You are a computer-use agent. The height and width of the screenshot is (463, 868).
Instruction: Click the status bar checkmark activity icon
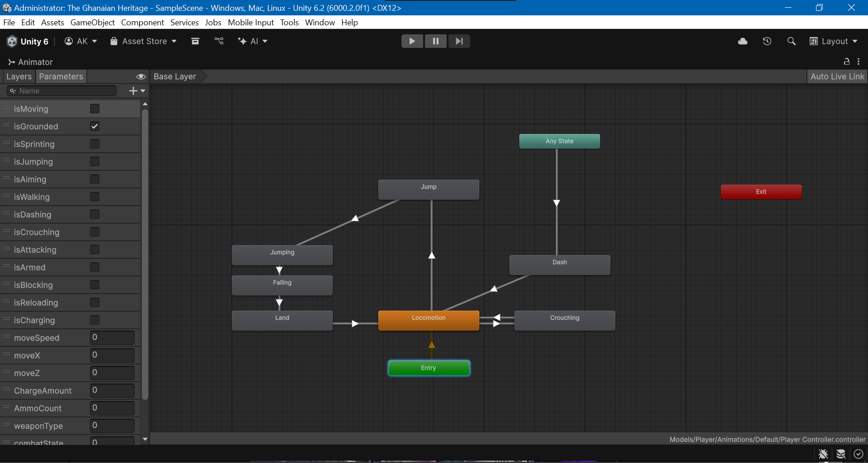pyautogui.click(x=859, y=454)
